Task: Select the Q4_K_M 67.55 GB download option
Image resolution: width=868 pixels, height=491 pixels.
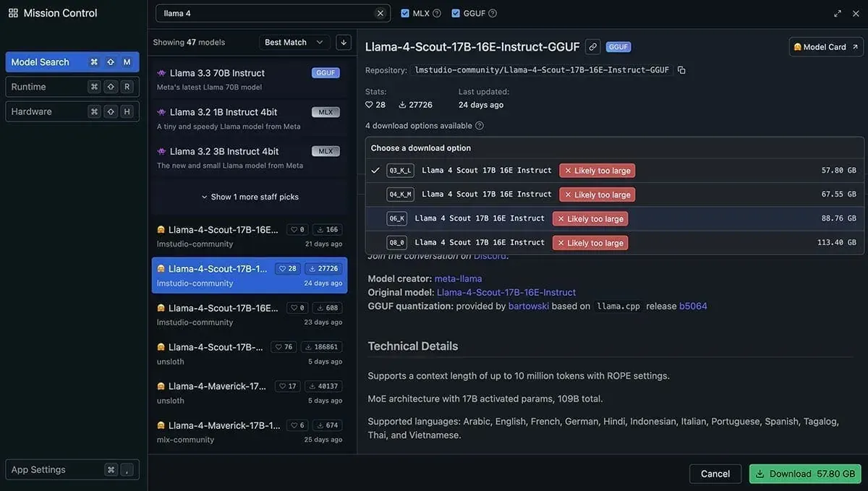Action: tap(615, 195)
